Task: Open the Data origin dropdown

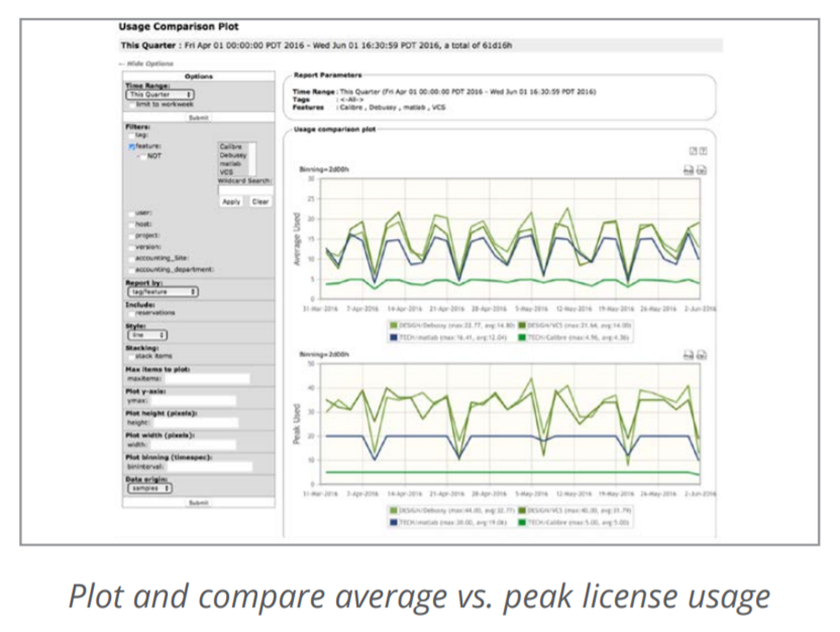Action: [x=150, y=488]
